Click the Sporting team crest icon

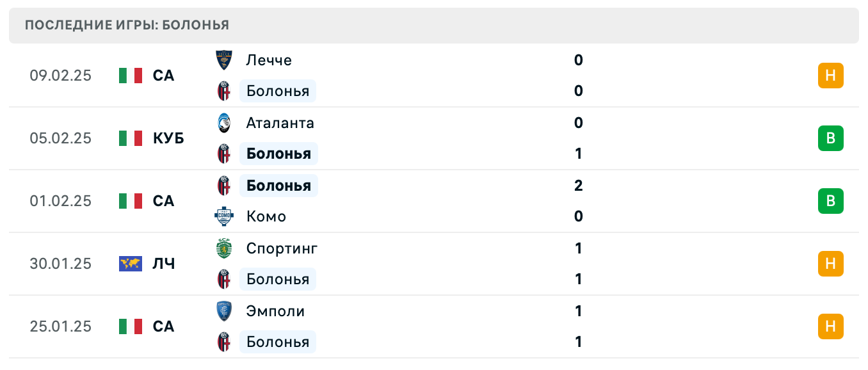[224, 248]
